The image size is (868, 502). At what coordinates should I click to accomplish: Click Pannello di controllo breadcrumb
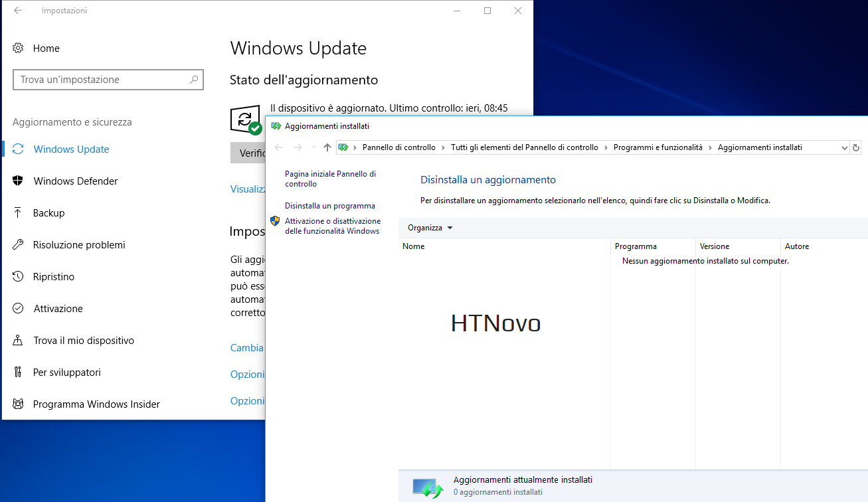[399, 147]
